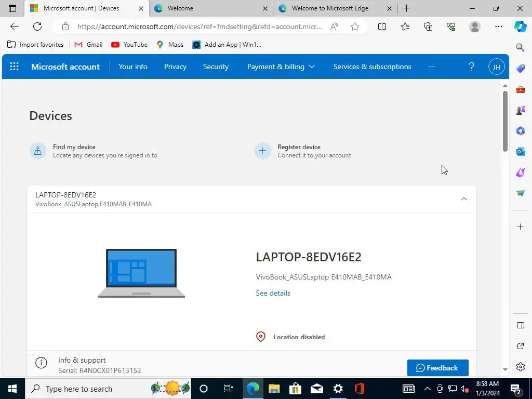Hide the sidebar panel icon
Viewport: 532px width, 399px height.
[x=520, y=325]
